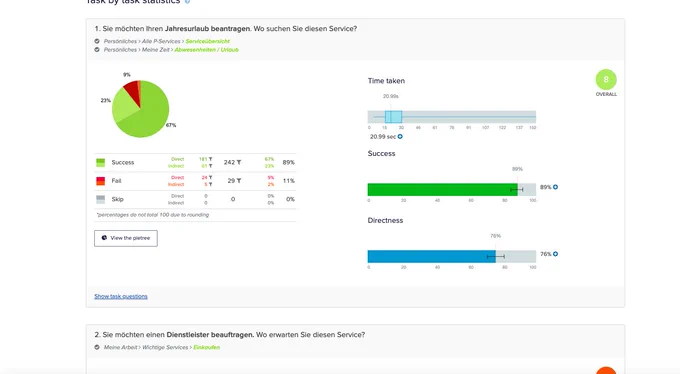Viewport: 680px width, 374px height.
Task: Click check icon before Abwesenheiten / Urlaub path
Action: pyautogui.click(x=97, y=49)
